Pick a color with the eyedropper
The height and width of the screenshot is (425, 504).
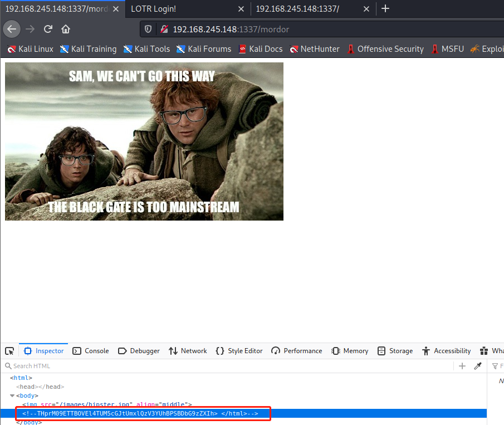[478, 366]
